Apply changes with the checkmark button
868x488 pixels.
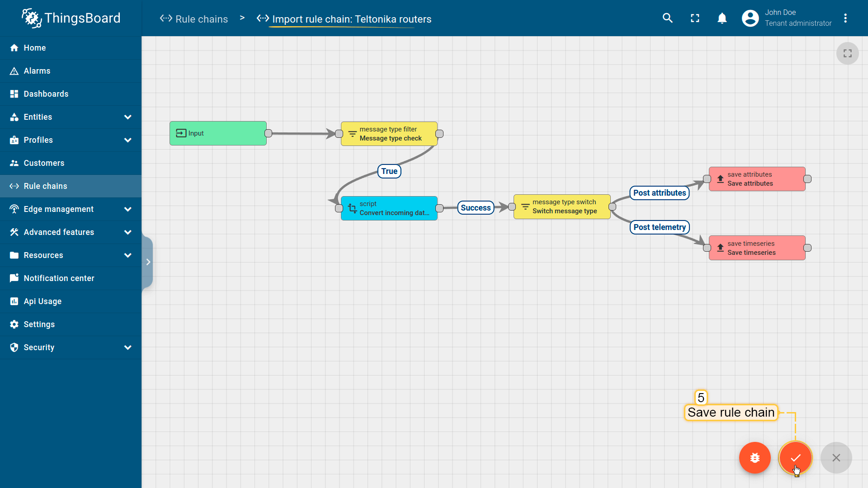795,458
